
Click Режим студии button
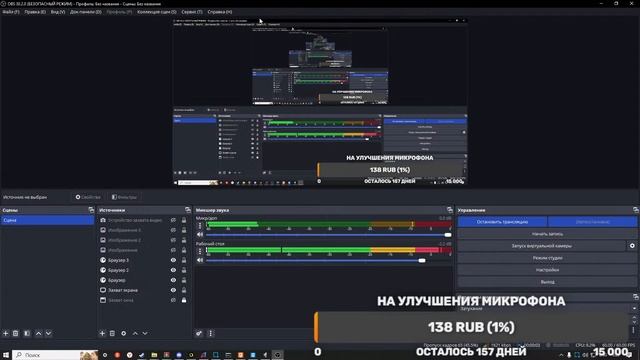[547, 258]
